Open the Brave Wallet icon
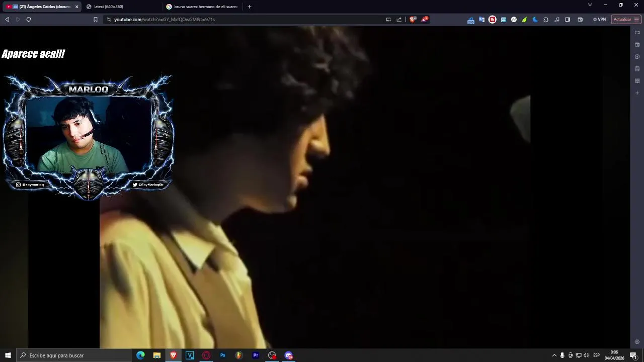The height and width of the screenshot is (362, 644). click(580, 20)
